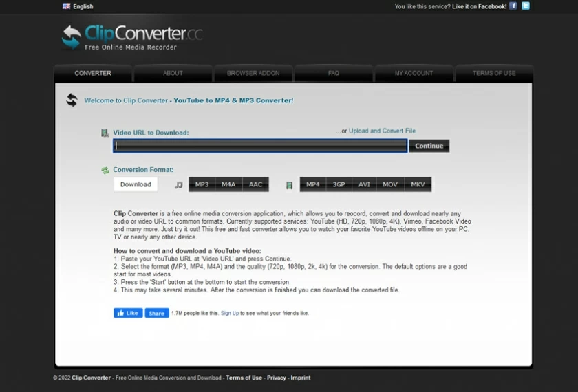Open the FAQ tab
Screen dimensions: 578x392
[x=334, y=73]
